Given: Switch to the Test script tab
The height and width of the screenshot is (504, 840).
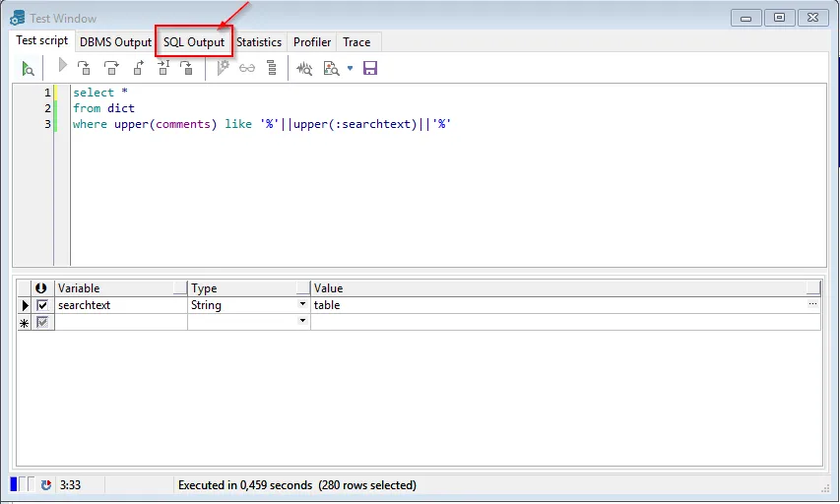Looking at the screenshot, I should (x=41, y=40).
